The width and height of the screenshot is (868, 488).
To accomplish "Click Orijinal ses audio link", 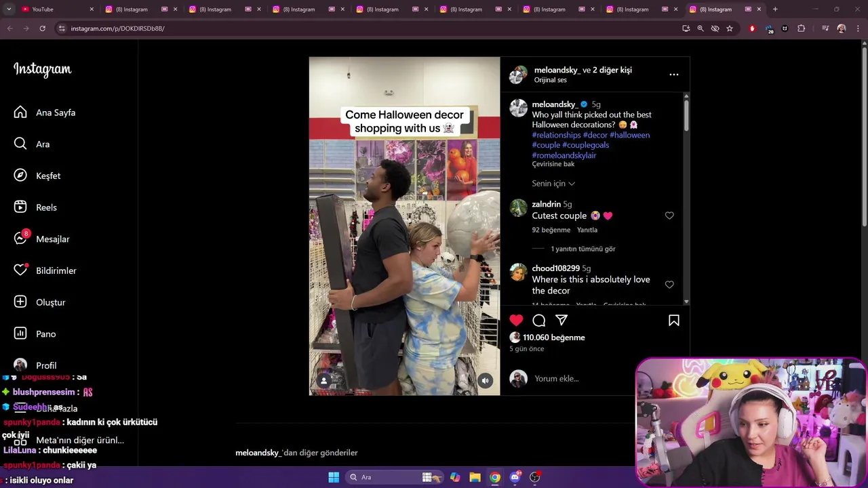I will 551,80.
